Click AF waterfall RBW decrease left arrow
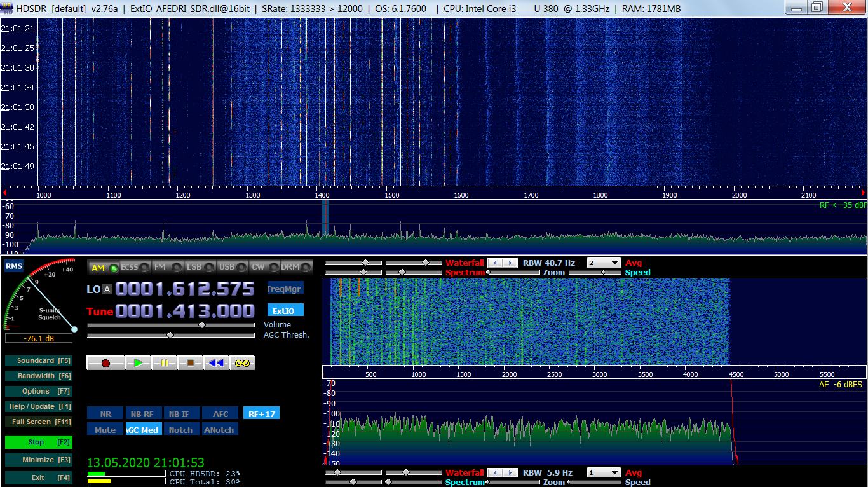Image resolution: width=868 pixels, height=487 pixels. 494,473
